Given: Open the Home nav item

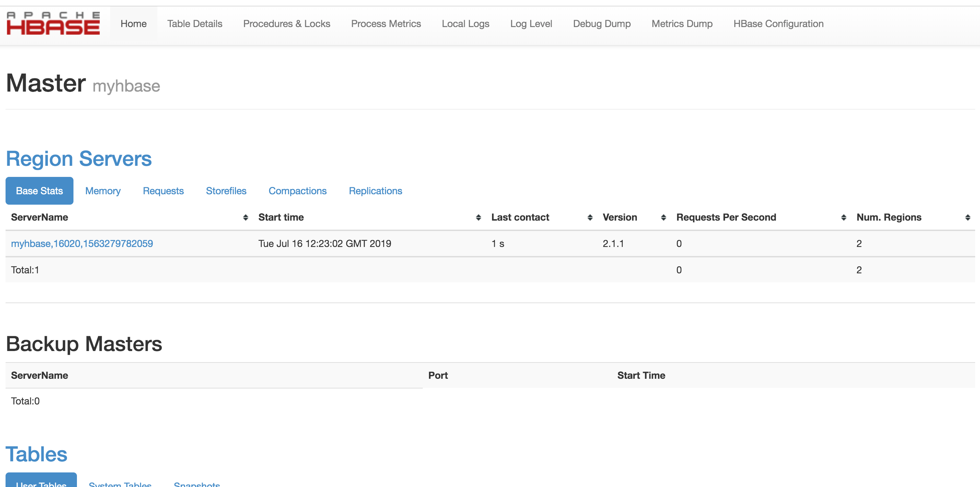Looking at the screenshot, I should [133, 24].
